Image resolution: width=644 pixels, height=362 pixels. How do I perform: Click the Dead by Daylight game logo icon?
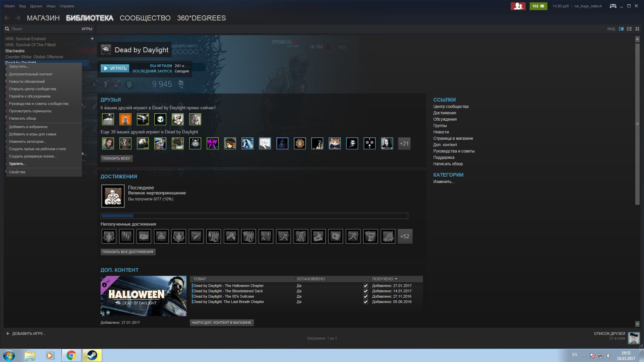tap(106, 50)
